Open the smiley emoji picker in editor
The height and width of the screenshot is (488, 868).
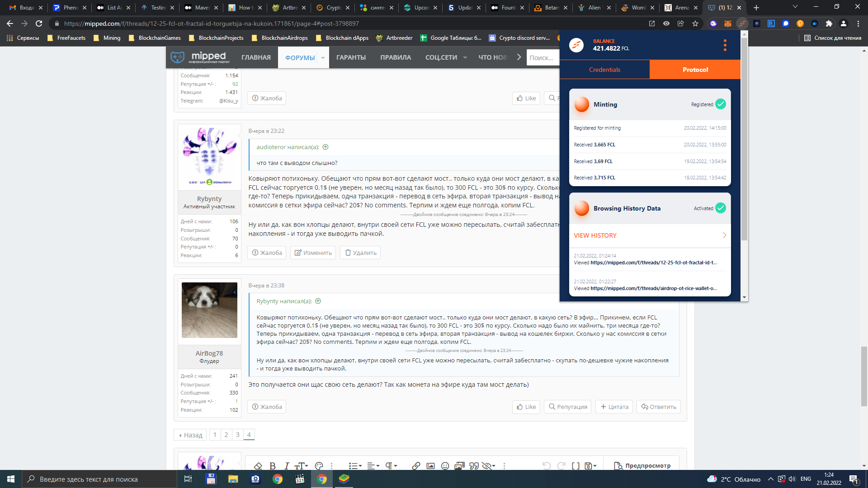click(x=445, y=466)
